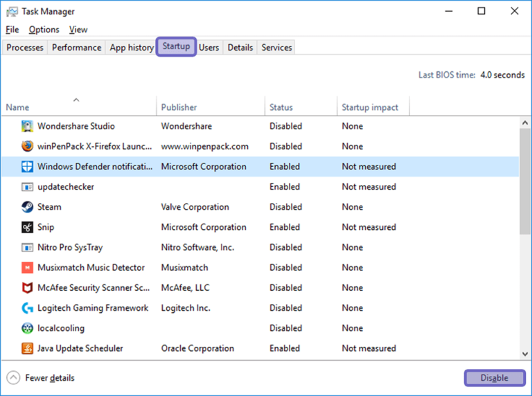Select the Snip name text
The width and height of the screenshot is (532, 396).
coord(46,227)
